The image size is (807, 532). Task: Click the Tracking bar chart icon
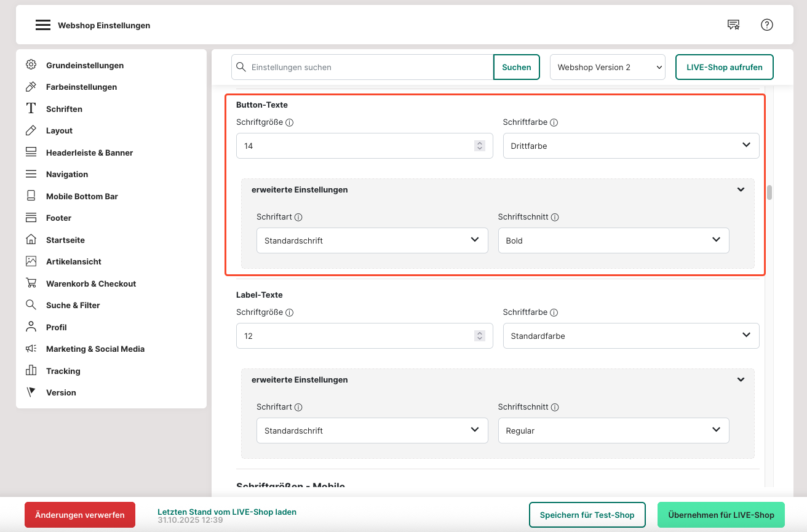click(31, 371)
